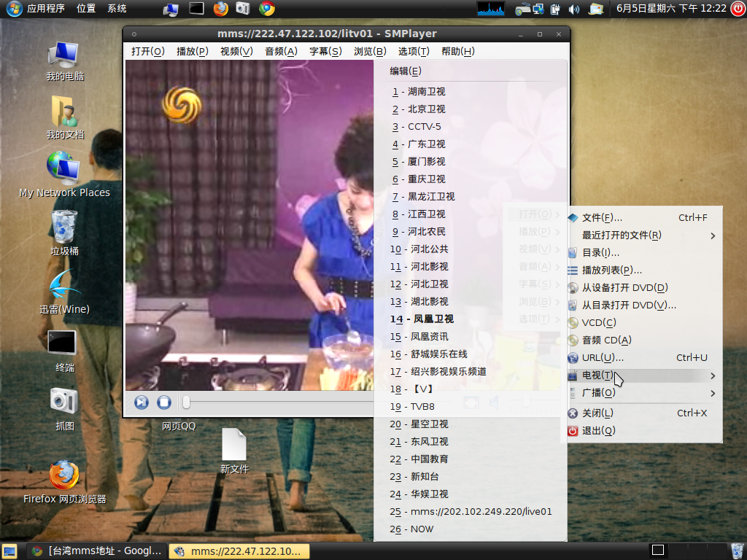Select channel 7 - 黑龙江卫视
This screenshot has height=560, width=747.
coord(471,197)
